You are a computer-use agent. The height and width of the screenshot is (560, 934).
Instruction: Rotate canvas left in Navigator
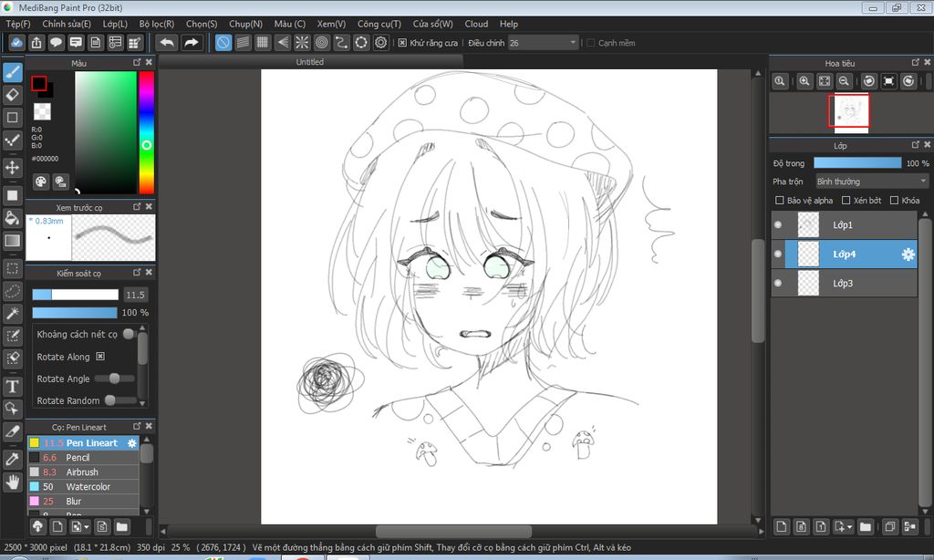click(x=869, y=81)
